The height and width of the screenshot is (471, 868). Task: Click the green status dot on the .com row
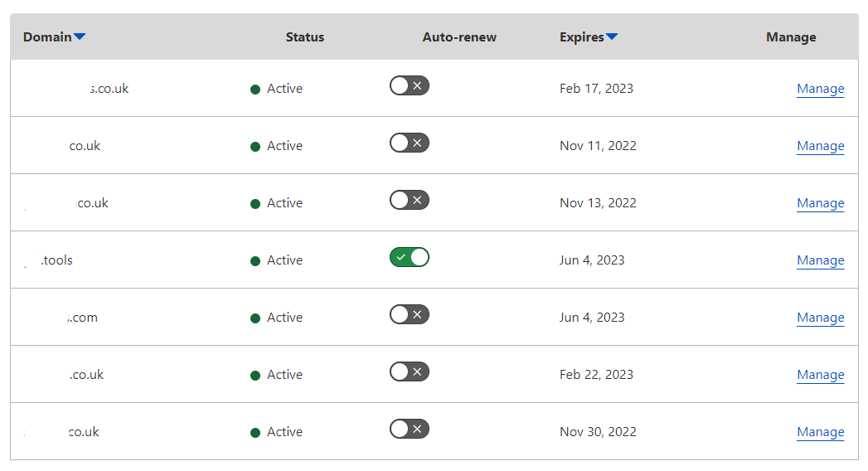[x=255, y=318]
